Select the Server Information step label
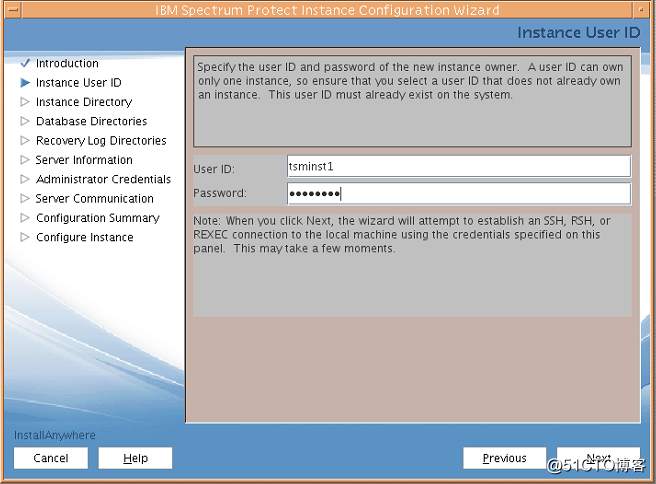The width and height of the screenshot is (656, 484). [84, 160]
